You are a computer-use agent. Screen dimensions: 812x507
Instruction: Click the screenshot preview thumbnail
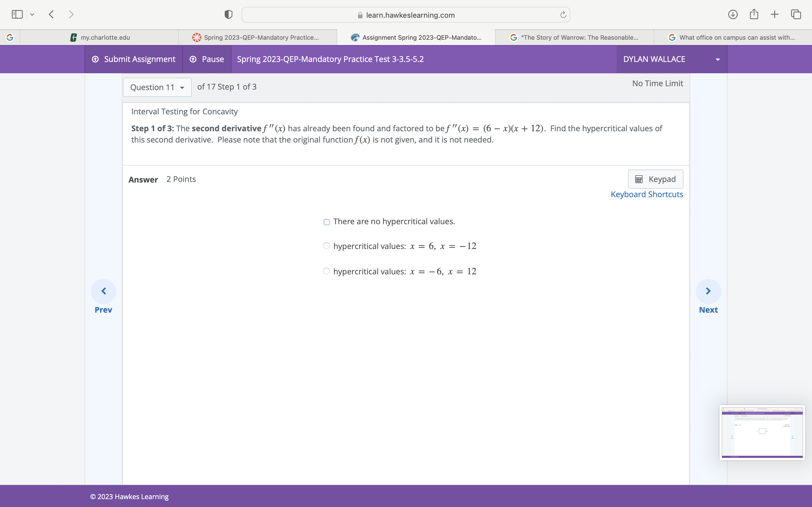[x=762, y=433]
